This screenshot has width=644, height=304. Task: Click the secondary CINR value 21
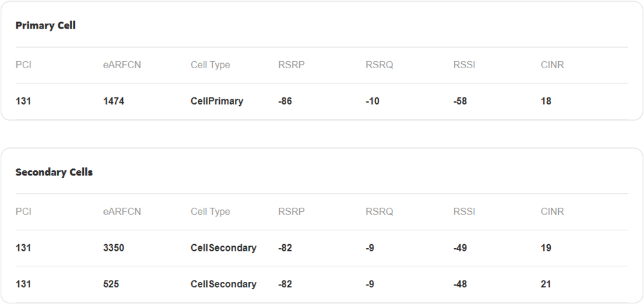pyautogui.click(x=546, y=284)
